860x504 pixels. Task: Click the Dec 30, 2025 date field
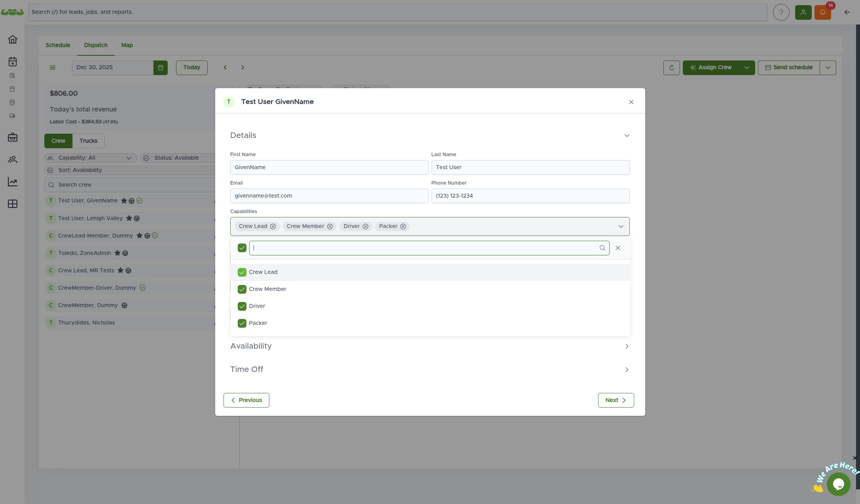[113, 68]
